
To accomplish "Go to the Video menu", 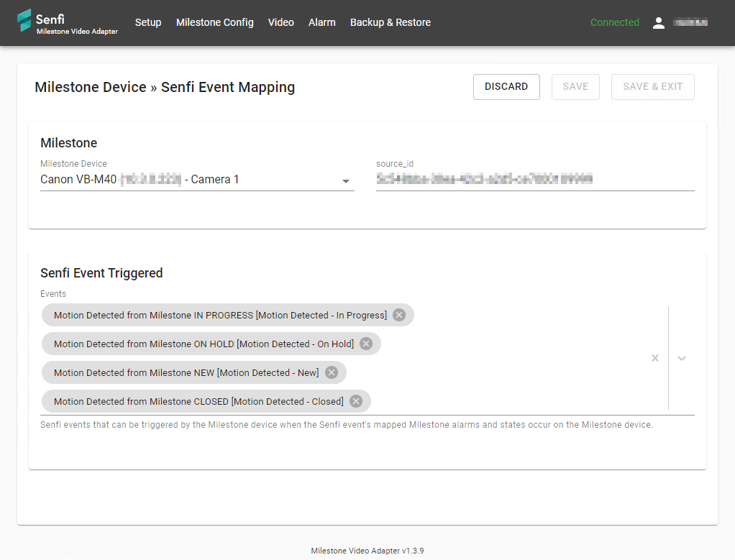I will coord(280,22).
